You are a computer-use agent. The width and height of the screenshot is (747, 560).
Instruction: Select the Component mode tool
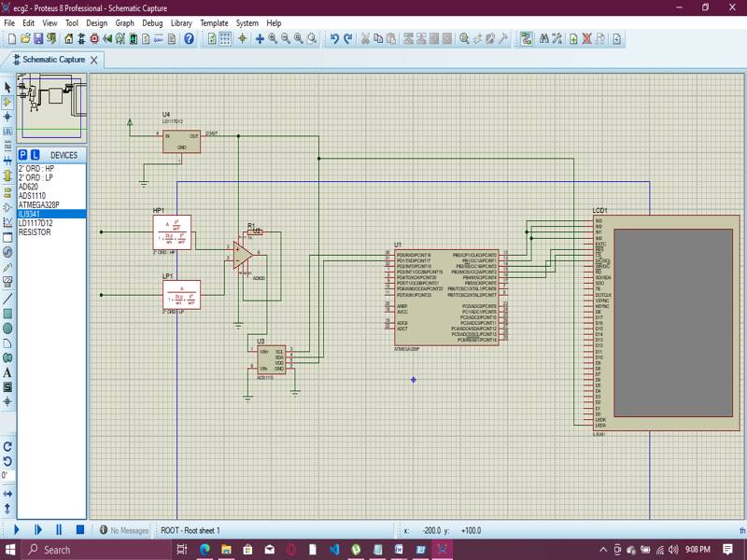point(7,102)
